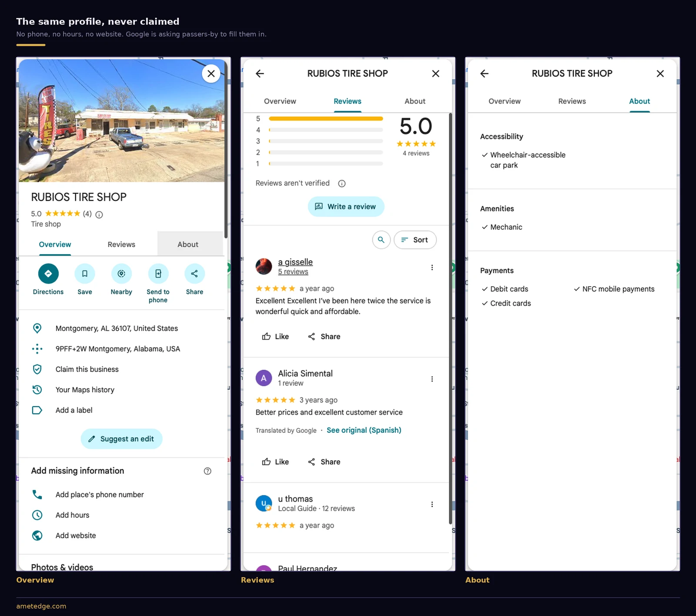Click a gisselle's profile avatar

pyautogui.click(x=264, y=267)
